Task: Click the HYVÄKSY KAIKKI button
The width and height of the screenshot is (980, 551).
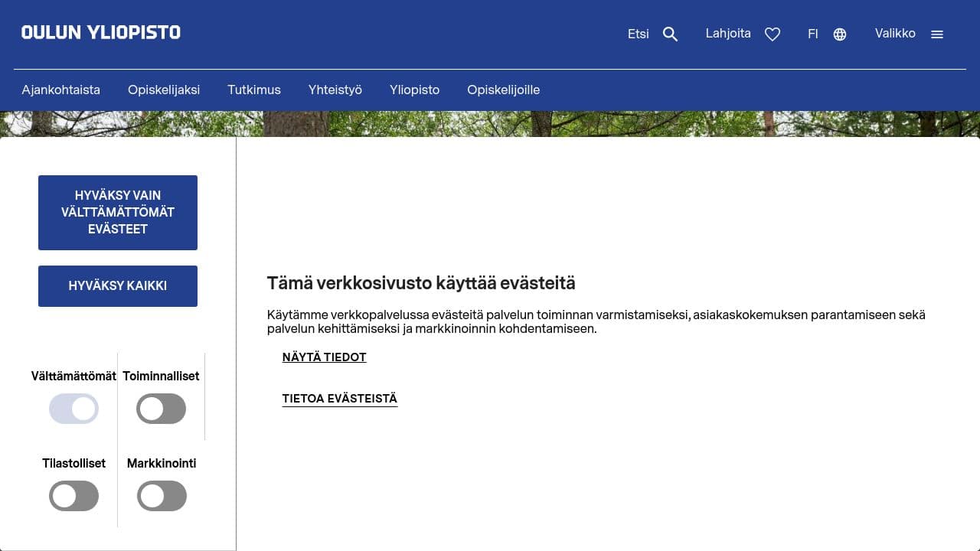Action: click(118, 285)
